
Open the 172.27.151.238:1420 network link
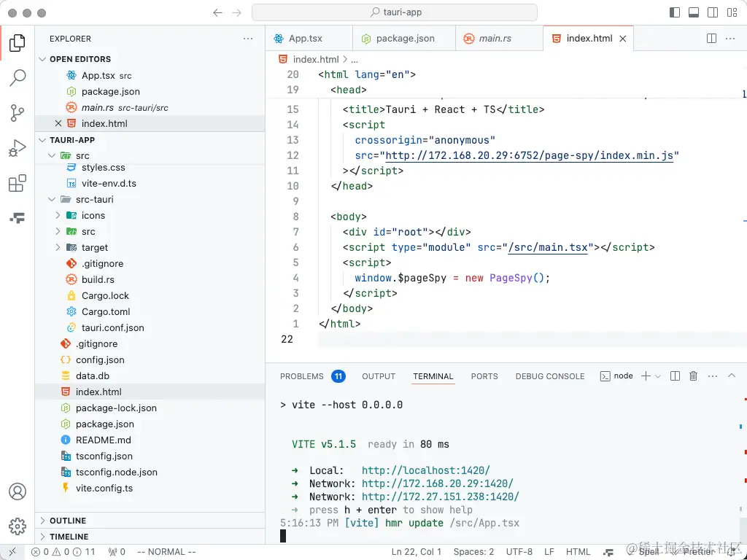(x=440, y=497)
